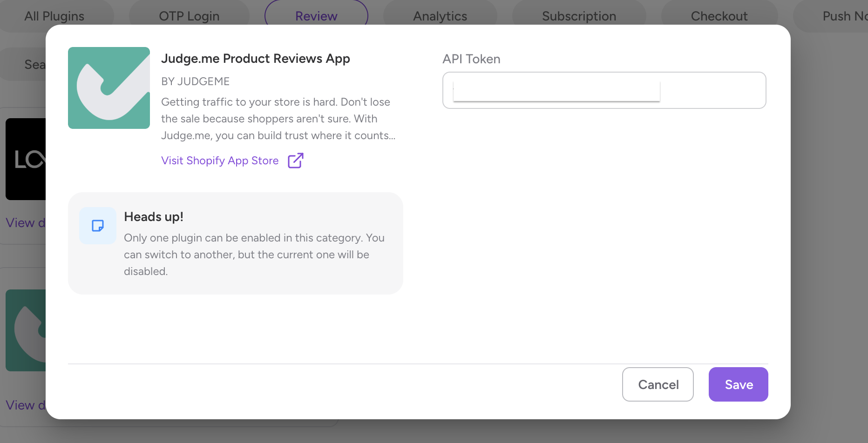Screen dimensions: 868x443
Task: Open the Subscription tab
Action: [579, 16]
